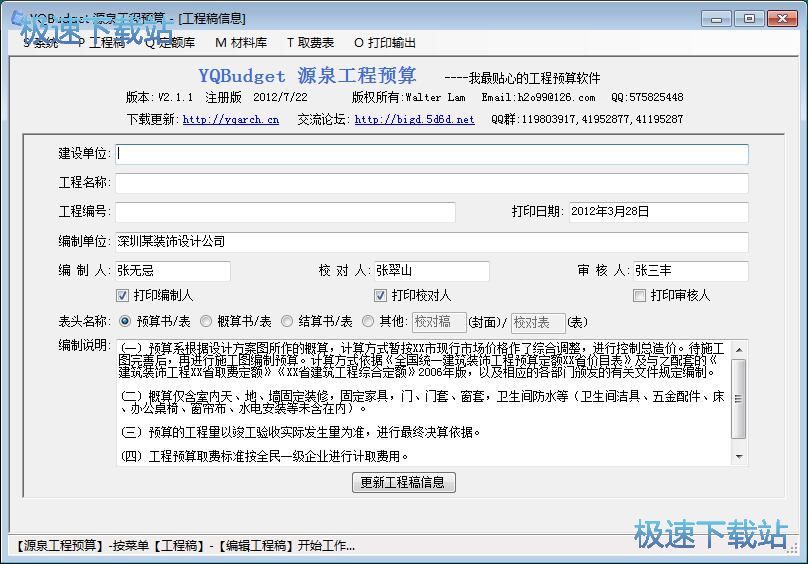Click the 工程名称 text field

coord(431,183)
